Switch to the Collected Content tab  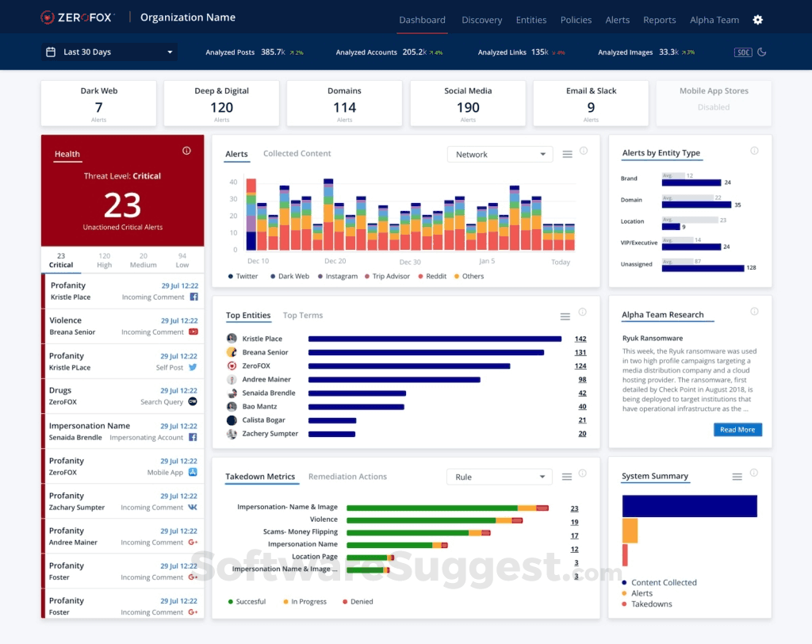click(x=297, y=153)
